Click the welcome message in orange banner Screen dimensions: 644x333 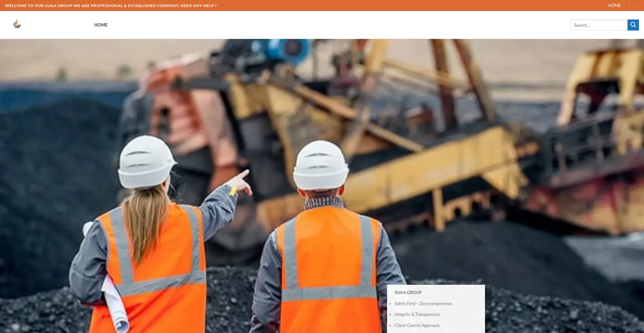point(111,6)
